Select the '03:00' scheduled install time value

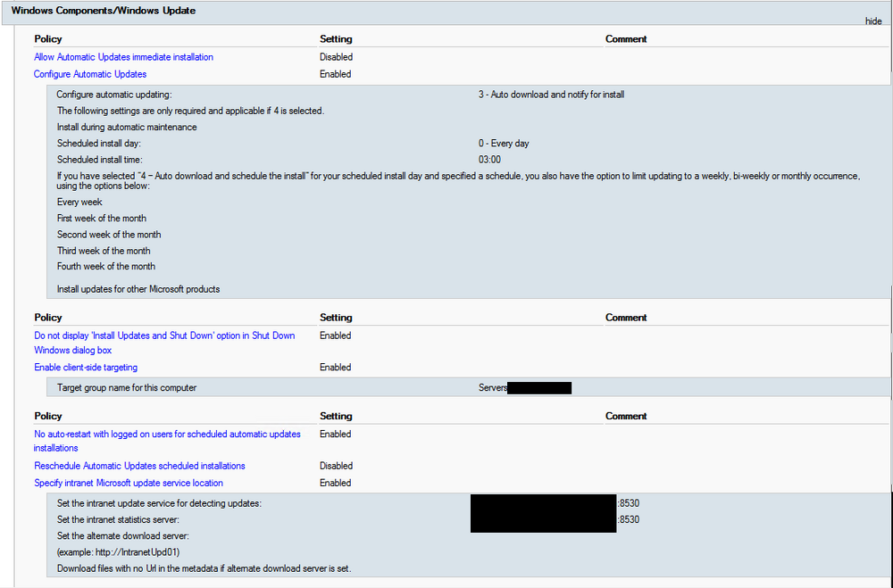tap(489, 160)
